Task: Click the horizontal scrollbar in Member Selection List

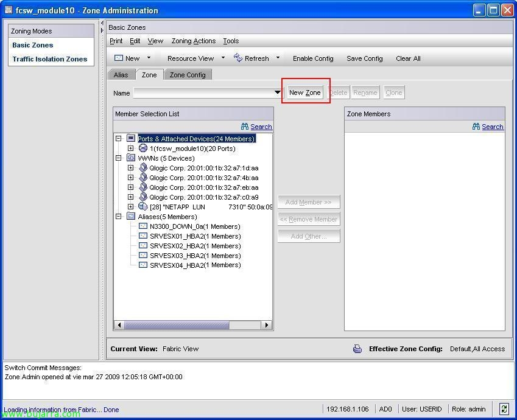Action: tap(177, 325)
